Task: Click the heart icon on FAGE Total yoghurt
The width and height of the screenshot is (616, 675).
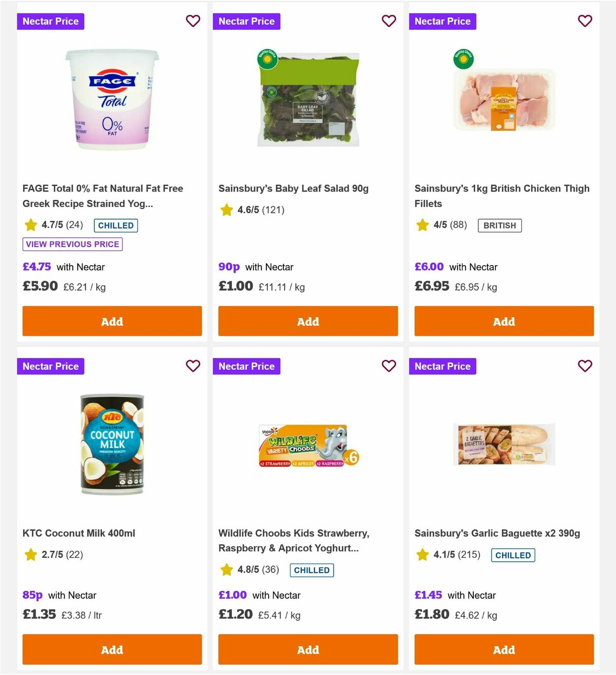Action: [x=193, y=21]
